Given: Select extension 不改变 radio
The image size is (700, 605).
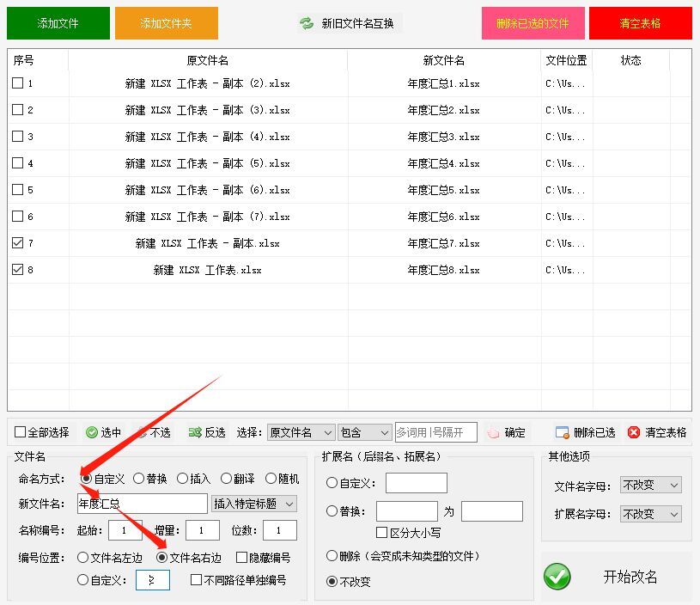Looking at the screenshot, I should [x=332, y=581].
